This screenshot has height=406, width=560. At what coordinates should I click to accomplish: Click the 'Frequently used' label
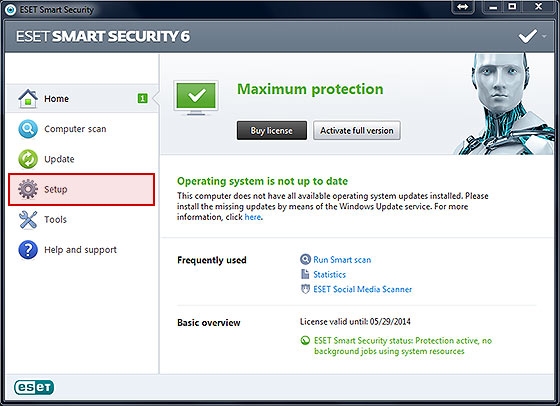(212, 260)
